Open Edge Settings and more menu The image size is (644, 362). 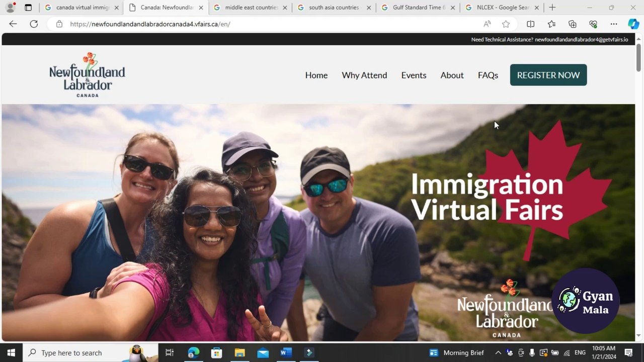coord(614,24)
